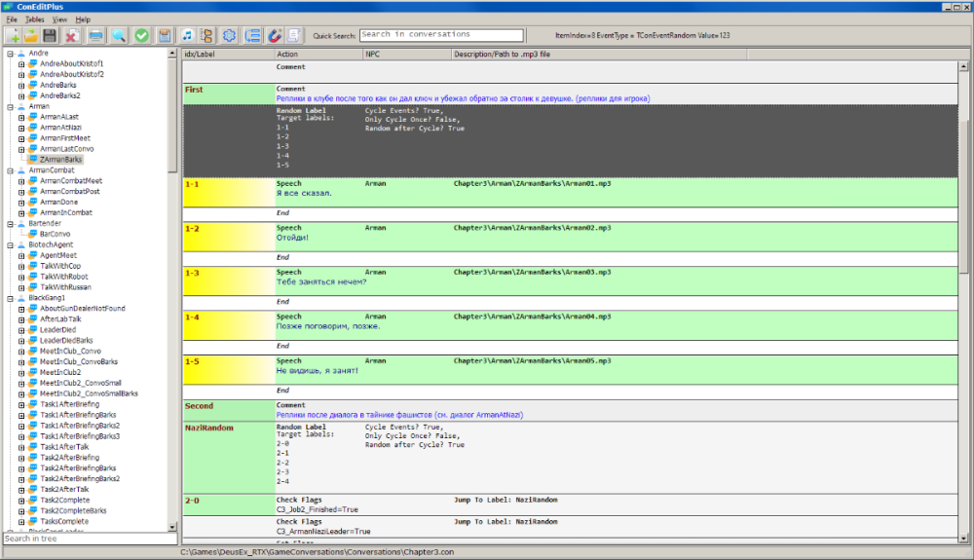The height and width of the screenshot is (560, 974).
Task: Expand the MeetInClub_Convo conversation node
Action: pos(21,351)
